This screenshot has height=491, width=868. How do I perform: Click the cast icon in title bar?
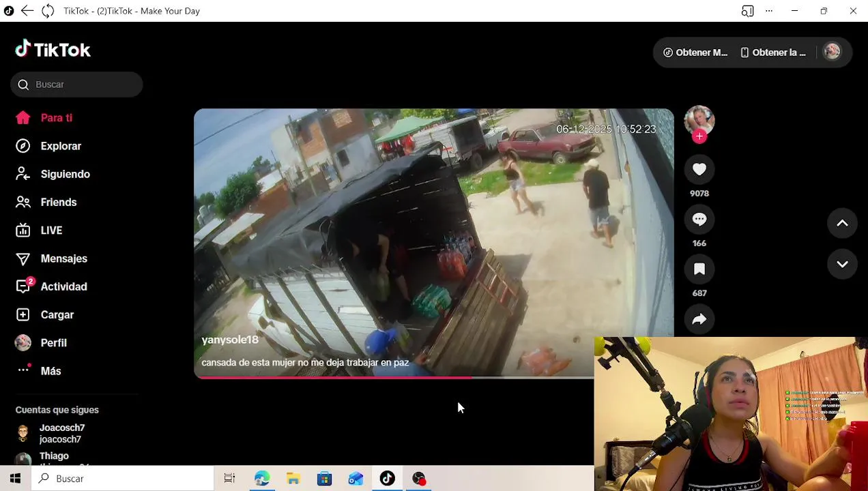747,11
